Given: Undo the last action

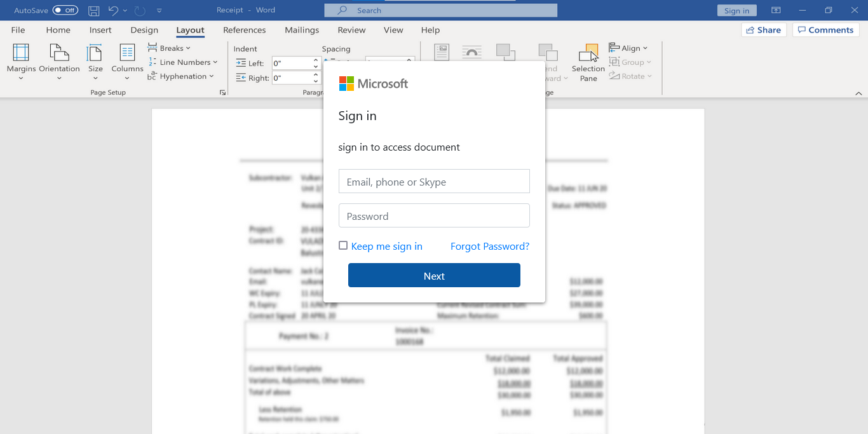Looking at the screenshot, I should [x=113, y=10].
